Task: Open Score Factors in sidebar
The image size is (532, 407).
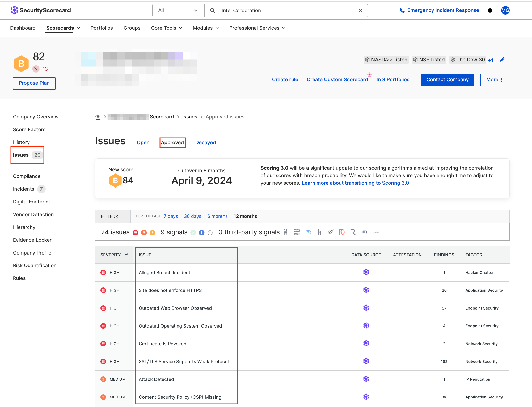Action: pyautogui.click(x=29, y=129)
